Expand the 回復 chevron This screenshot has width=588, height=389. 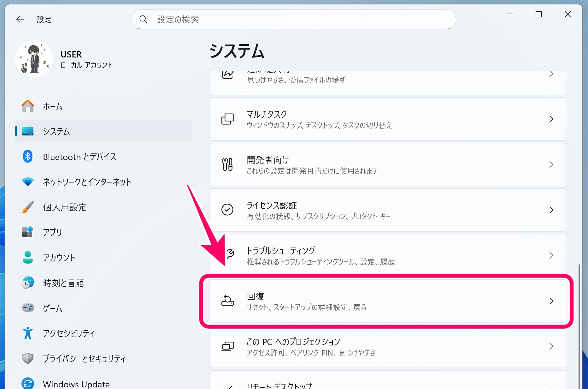551,301
